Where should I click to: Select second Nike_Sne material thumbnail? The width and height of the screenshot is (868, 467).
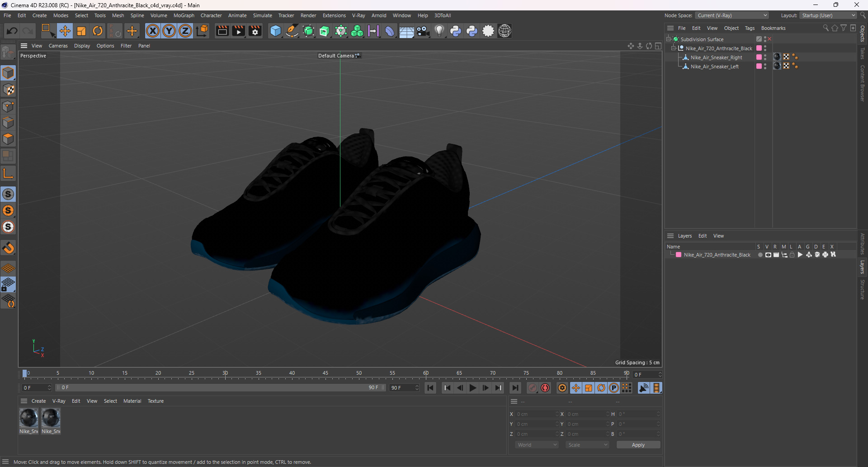point(51,418)
